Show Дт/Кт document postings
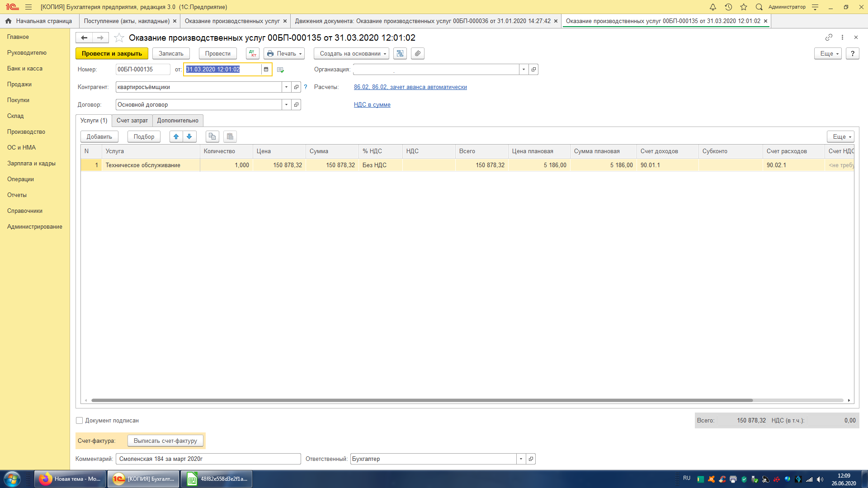The image size is (868, 488). pos(253,53)
